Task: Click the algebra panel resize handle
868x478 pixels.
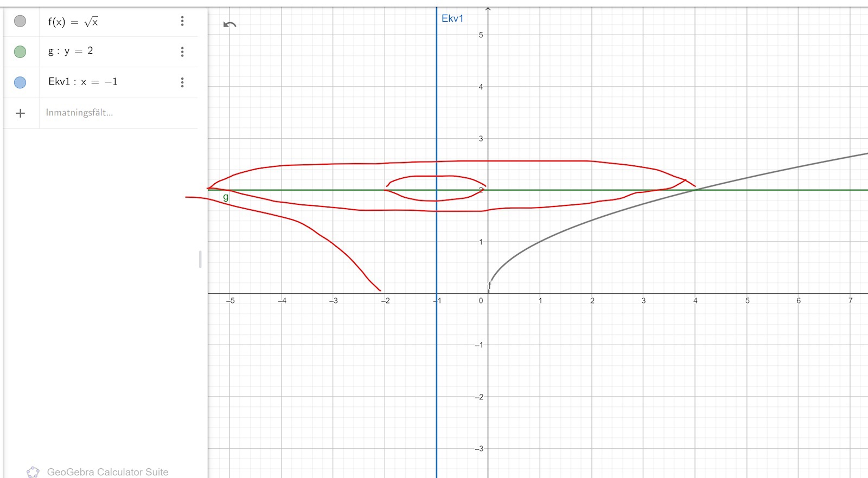Action: [x=200, y=259]
